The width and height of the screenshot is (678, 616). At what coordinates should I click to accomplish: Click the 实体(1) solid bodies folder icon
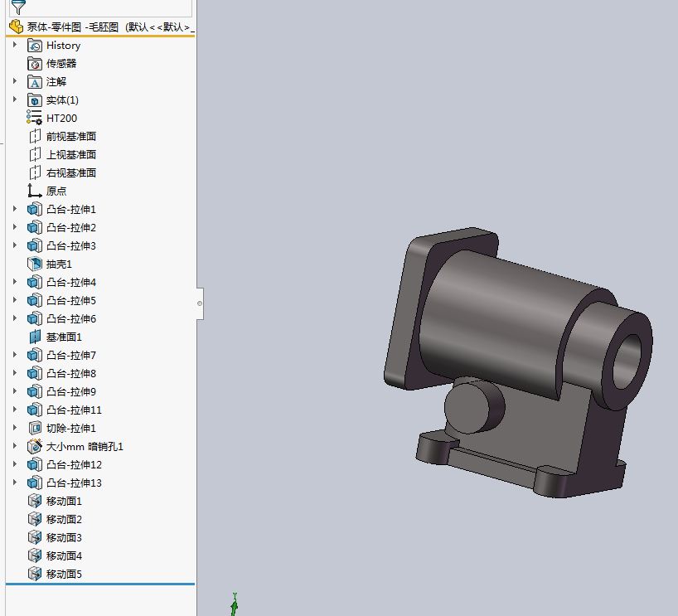pos(35,100)
